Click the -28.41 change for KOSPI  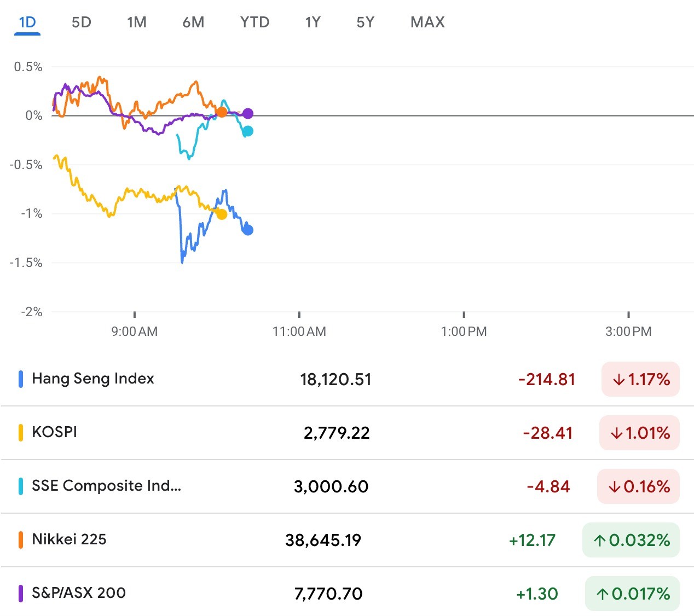coord(547,433)
